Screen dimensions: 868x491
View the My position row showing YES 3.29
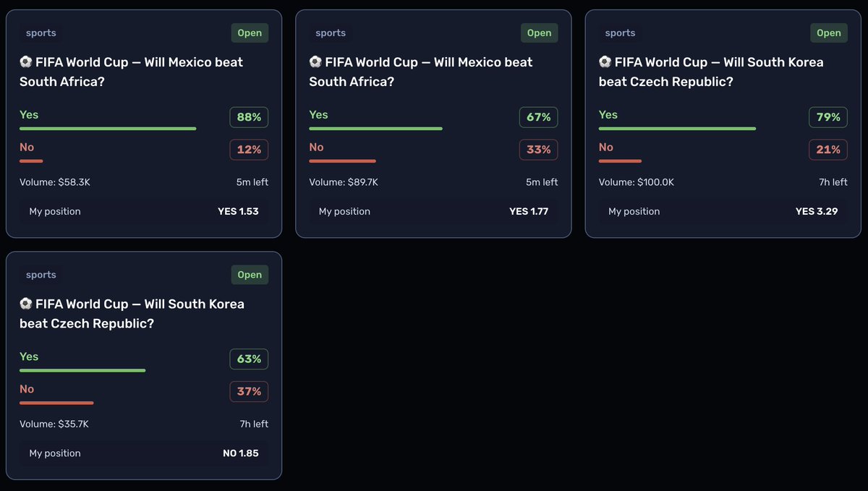(x=723, y=212)
